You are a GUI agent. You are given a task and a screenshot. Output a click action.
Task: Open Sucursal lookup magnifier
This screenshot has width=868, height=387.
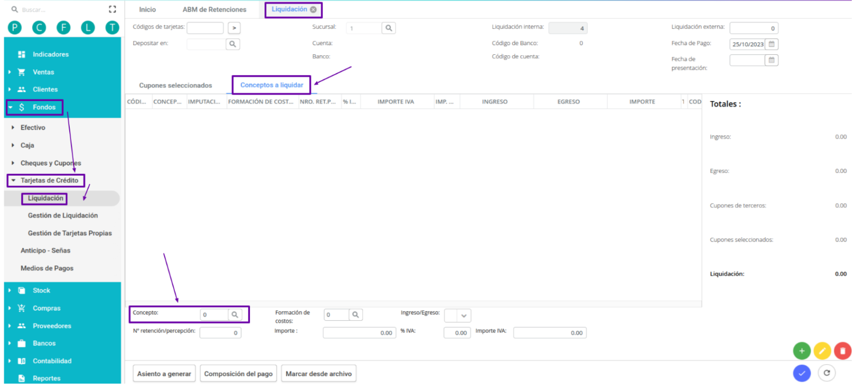[x=388, y=28]
